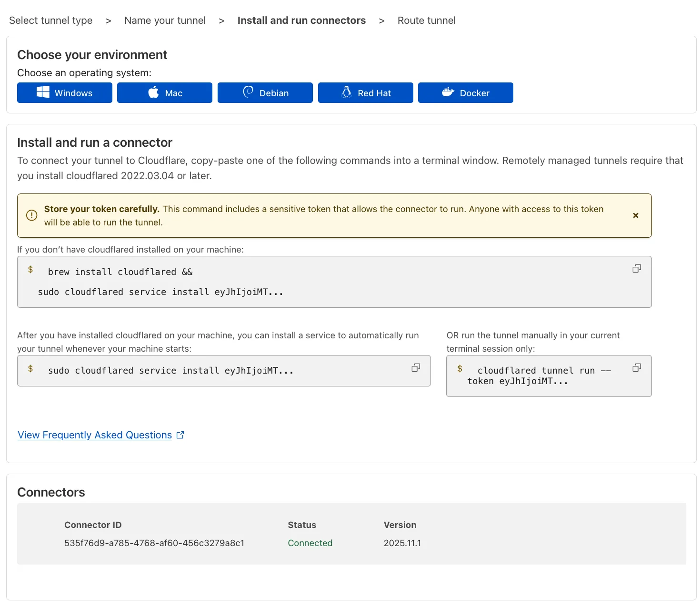Choose Mac as the operating system
Screen dimensions: 700x609
[164, 92]
